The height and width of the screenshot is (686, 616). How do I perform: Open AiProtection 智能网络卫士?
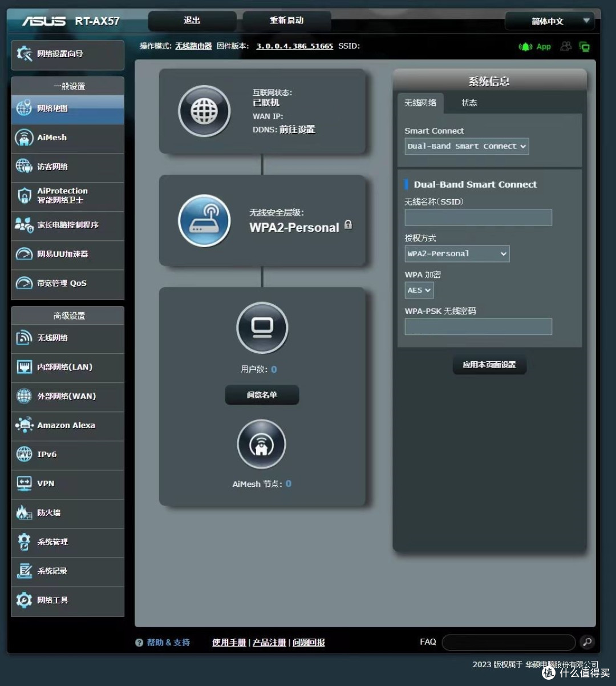[67, 196]
